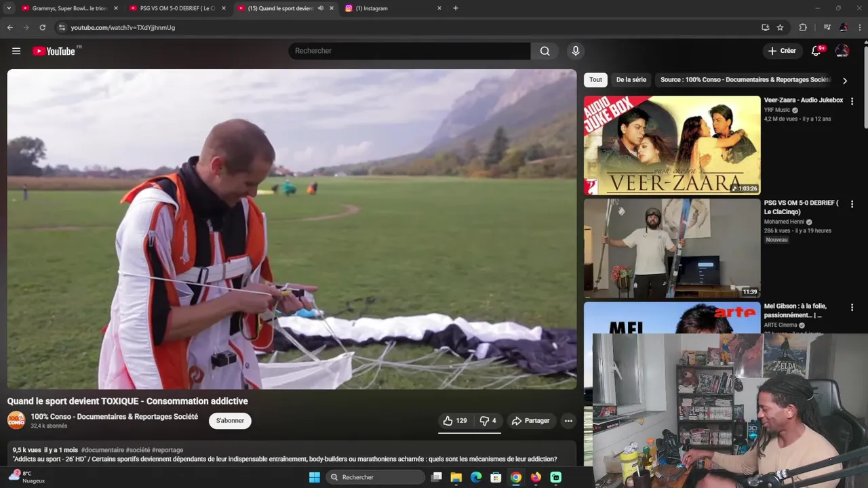
Task: Open Veer-Zaara video thumbnail
Action: click(x=672, y=145)
